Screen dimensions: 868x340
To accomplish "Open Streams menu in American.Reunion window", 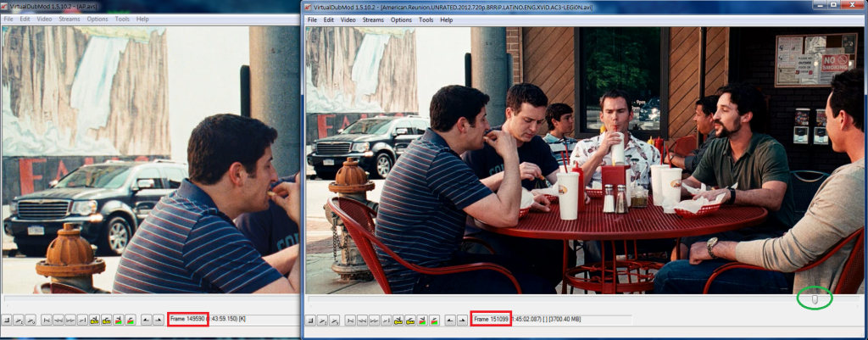I will click(x=373, y=20).
